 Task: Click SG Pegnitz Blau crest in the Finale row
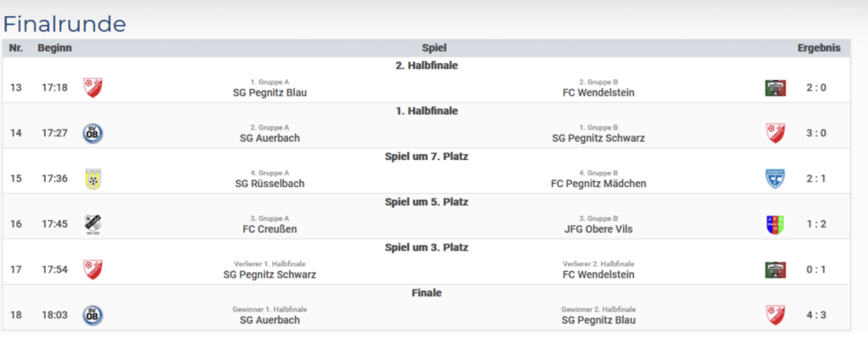(x=775, y=315)
